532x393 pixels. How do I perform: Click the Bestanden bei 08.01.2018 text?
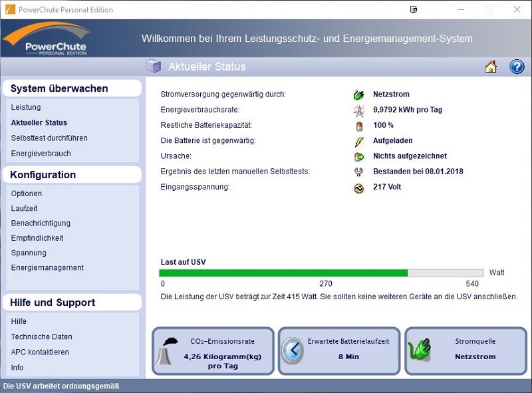(418, 172)
